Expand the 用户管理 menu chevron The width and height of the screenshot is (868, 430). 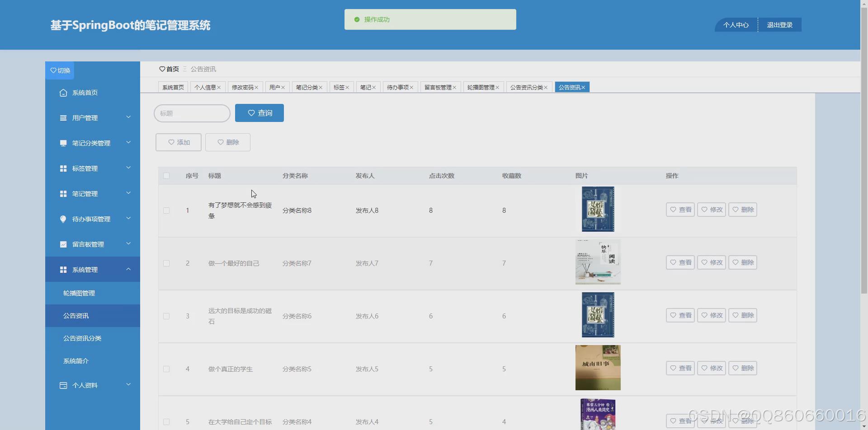[128, 117]
